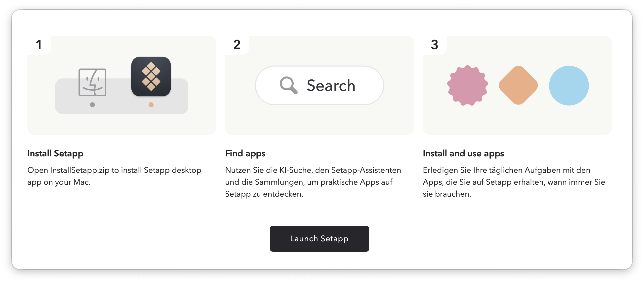Click the magnifier icon in the Search bar

(288, 86)
